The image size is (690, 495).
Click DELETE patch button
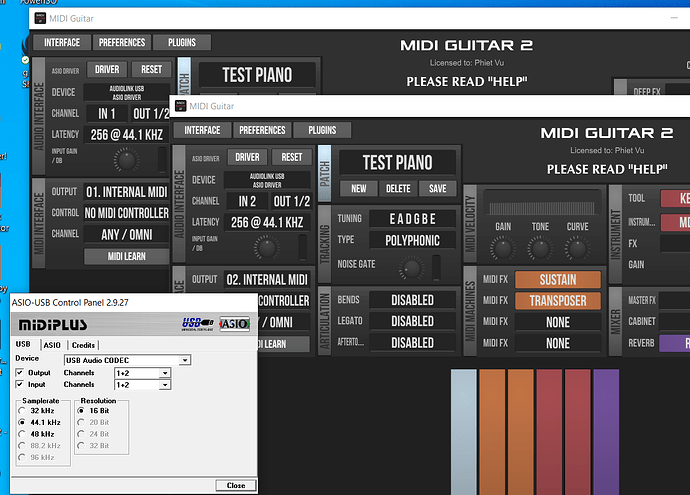tap(398, 188)
